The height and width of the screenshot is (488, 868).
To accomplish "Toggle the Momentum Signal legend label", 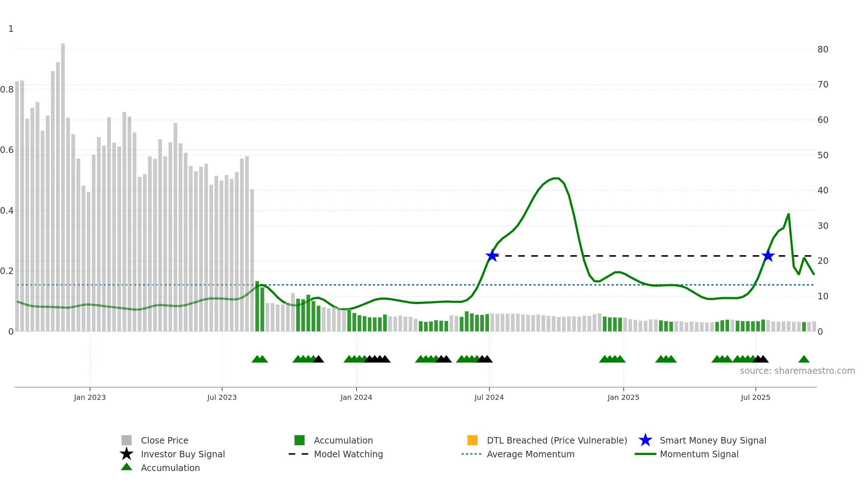I will [699, 454].
